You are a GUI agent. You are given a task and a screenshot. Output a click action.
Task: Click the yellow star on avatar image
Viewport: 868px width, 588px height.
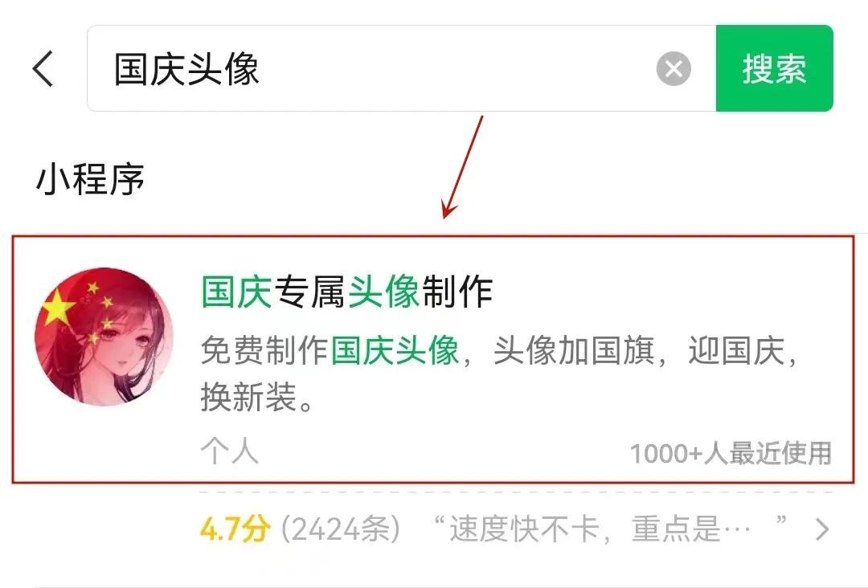(x=58, y=306)
